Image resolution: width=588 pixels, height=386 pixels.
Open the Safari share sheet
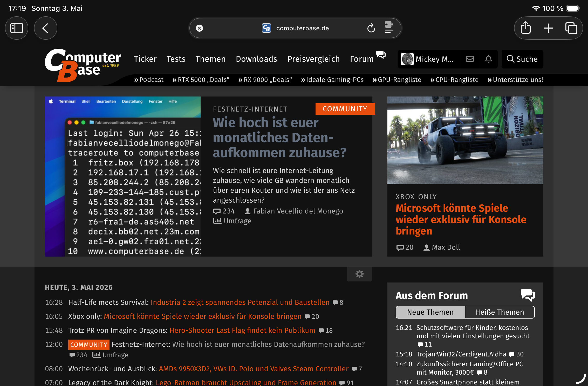click(x=526, y=28)
